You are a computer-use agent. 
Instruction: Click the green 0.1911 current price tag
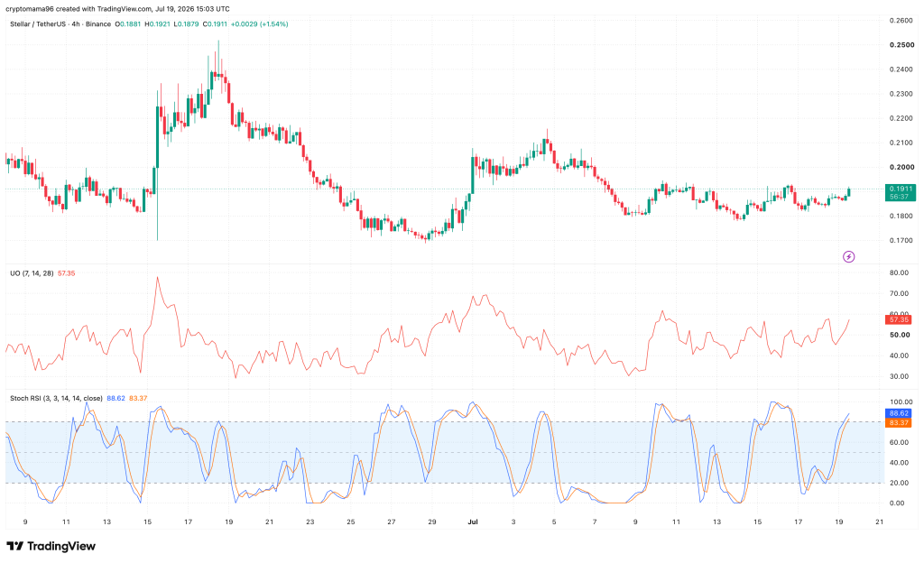point(901,189)
